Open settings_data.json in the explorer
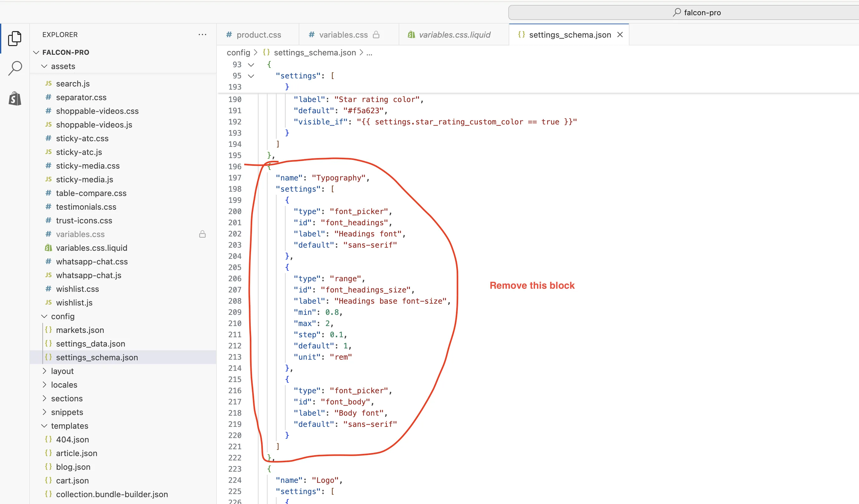This screenshot has height=504, width=859. click(x=90, y=343)
